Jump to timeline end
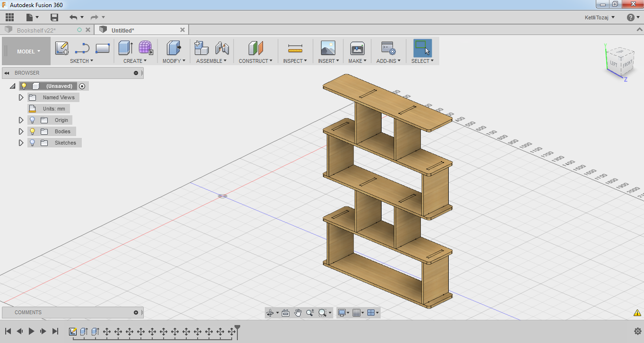644x343 pixels. click(55, 331)
